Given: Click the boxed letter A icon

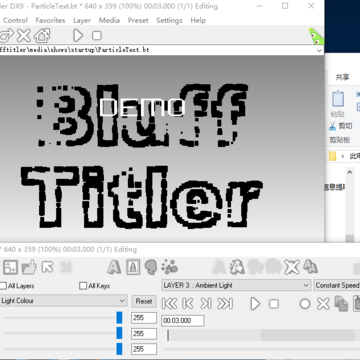Looking at the screenshot, I should (x=133, y=267).
